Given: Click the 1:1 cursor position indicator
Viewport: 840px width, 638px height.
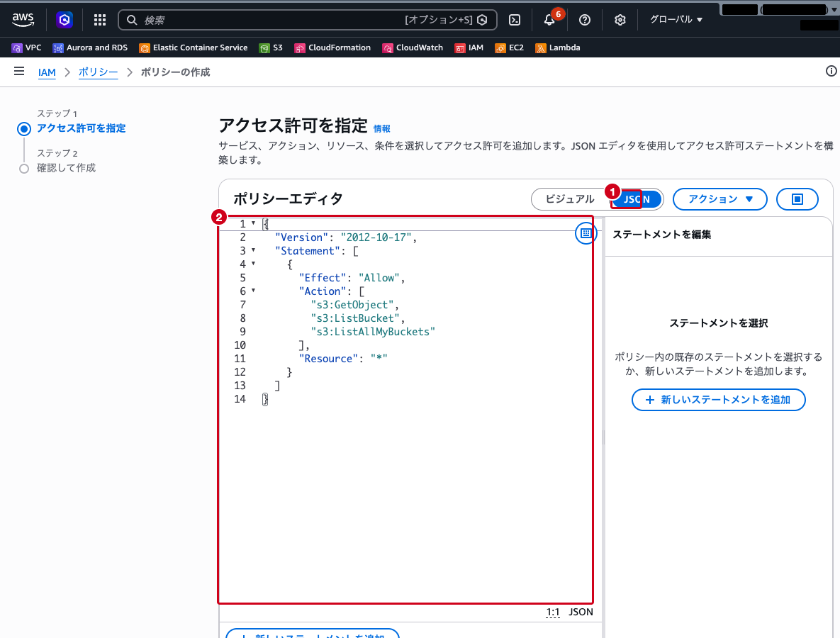Looking at the screenshot, I should click(553, 612).
